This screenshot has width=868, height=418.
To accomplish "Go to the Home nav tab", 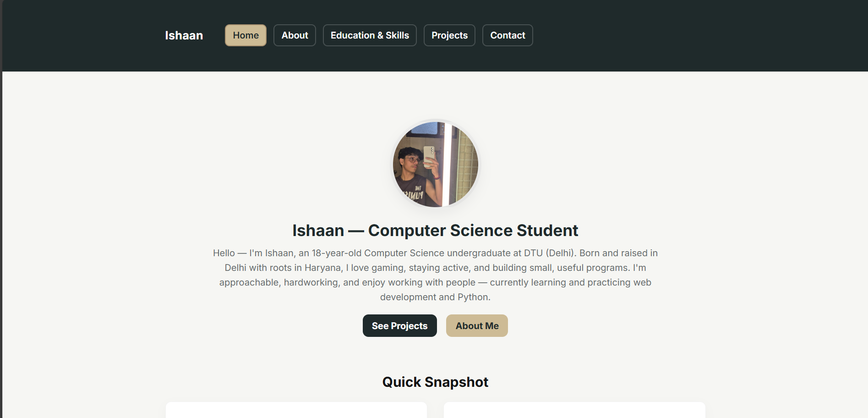I will 246,35.
